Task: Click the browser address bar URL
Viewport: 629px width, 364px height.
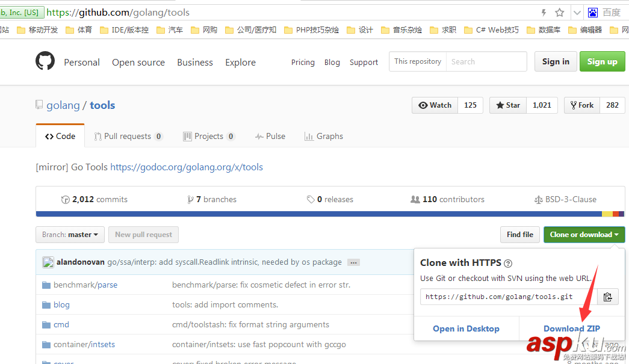Action: [118, 13]
